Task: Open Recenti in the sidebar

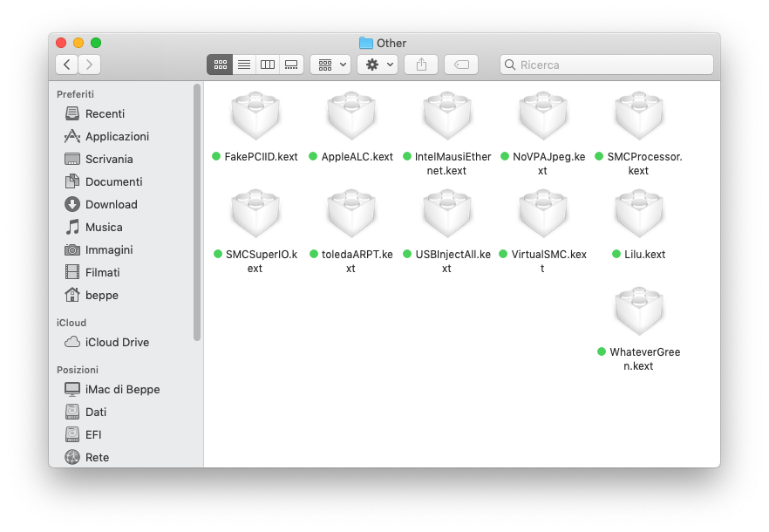Action: (105, 114)
